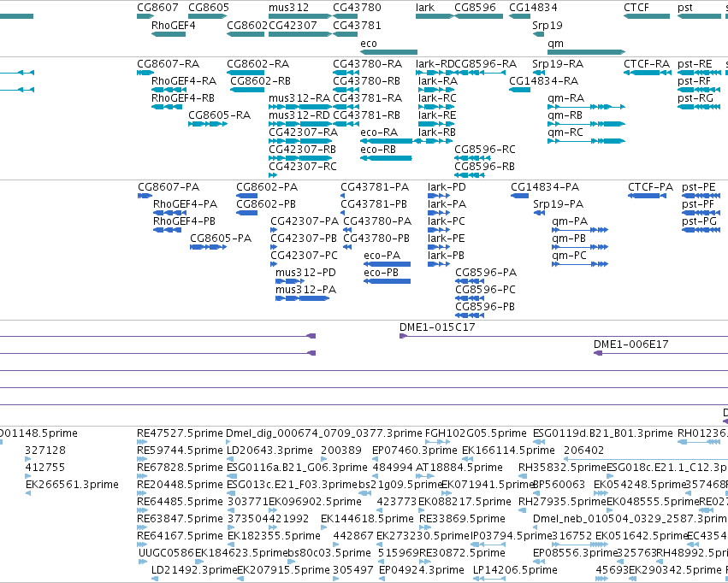728x583 pixels.
Task: Open transcript CG8607-RA
Action: [x=168, y=63]
